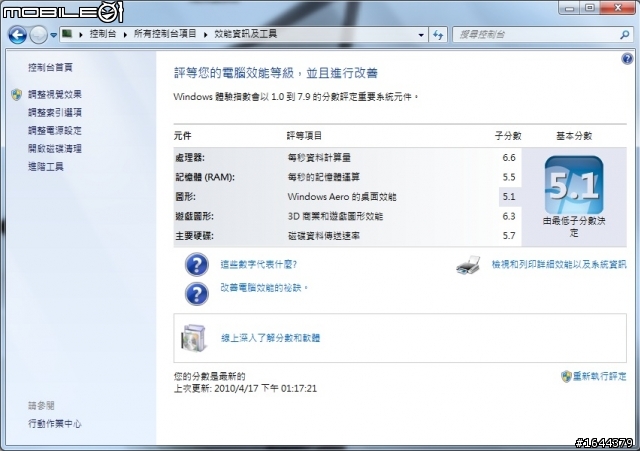Screen dimensions: 640x451
Task: Click the 5.1 base score badge
Action: tap(574, 185)
